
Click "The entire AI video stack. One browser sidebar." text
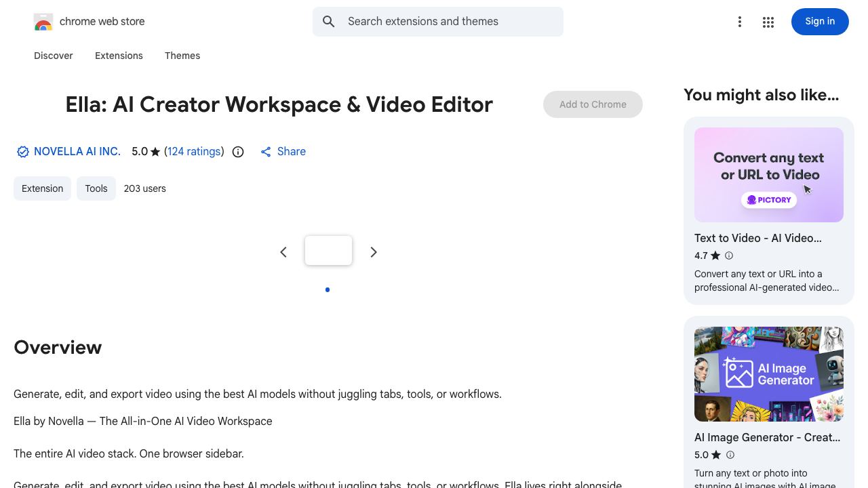point(129,454)
